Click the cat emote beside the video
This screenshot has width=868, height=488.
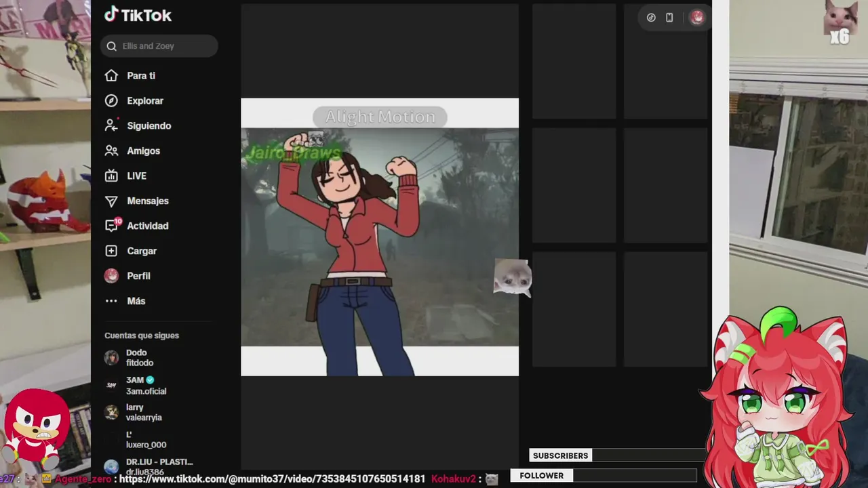tap(512, 278)
